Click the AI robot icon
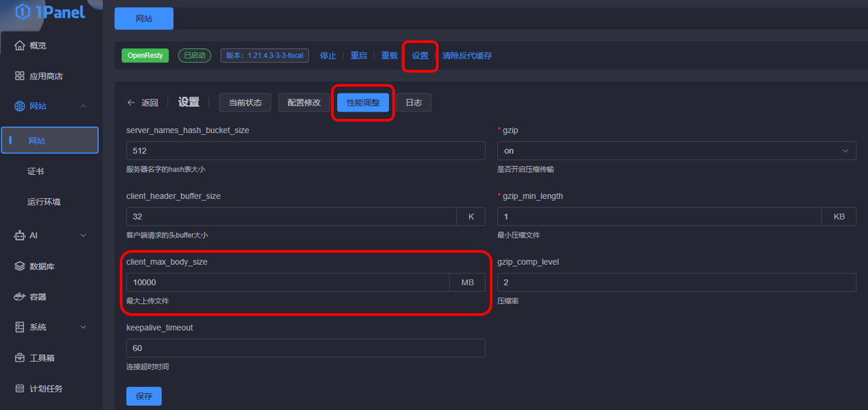Viewport: 868px width, 410px height. (x=20, y=235)
